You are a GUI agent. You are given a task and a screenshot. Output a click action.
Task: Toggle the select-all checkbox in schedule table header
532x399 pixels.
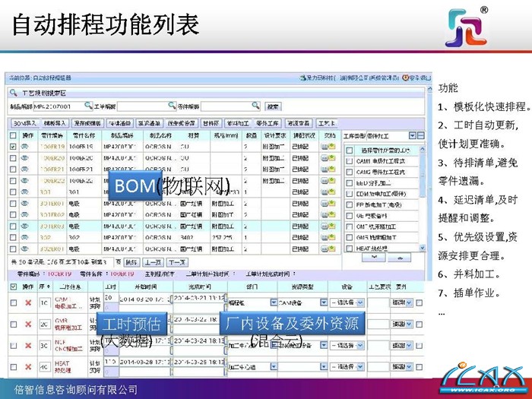click(13, 287)
